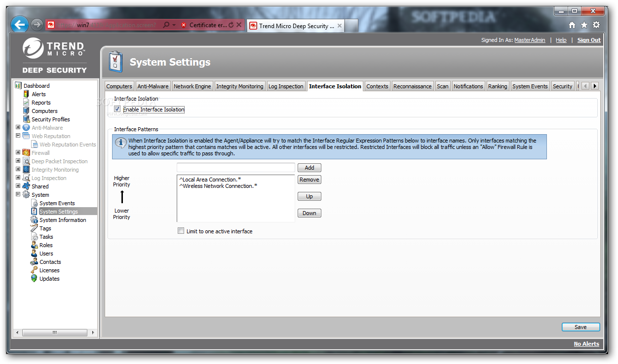
Task: Click the Add pattern button
Action: [309, 168]
